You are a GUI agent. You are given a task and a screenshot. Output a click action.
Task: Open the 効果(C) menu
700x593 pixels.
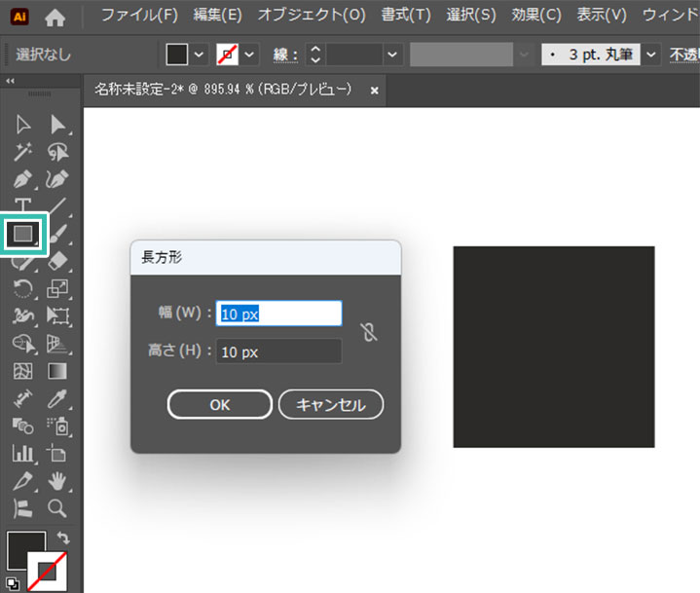click(536, 16)
